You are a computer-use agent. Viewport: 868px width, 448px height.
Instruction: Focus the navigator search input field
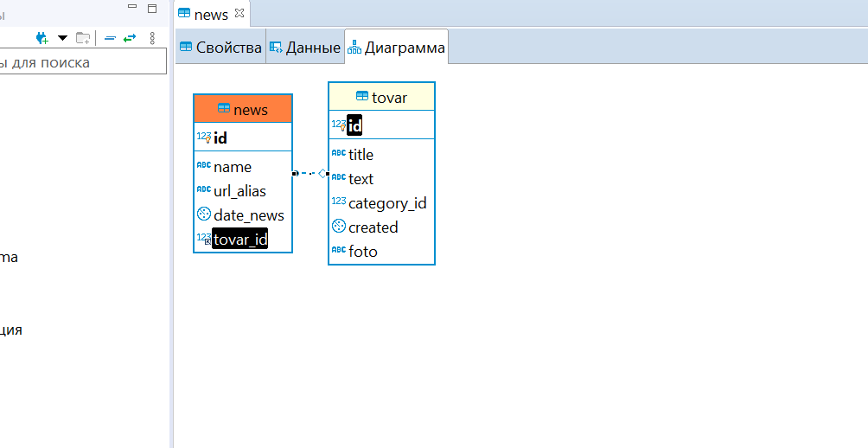click(83, 61)
